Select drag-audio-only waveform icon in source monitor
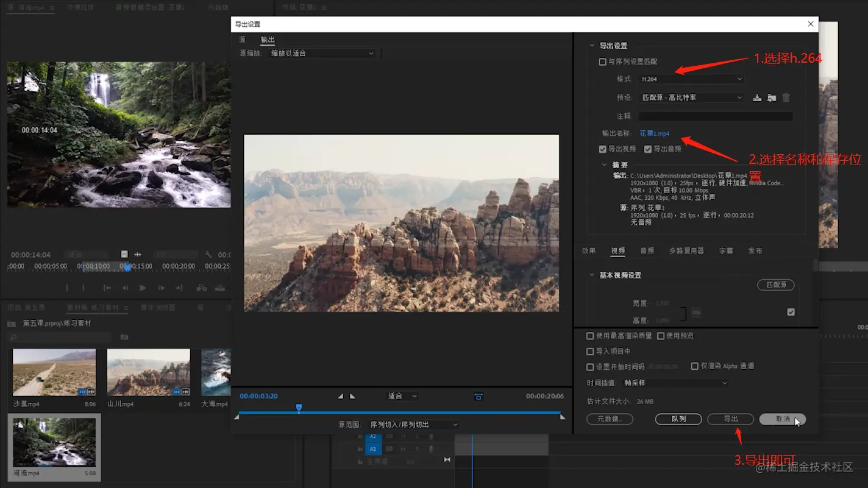868x488 pixels. point(138,254)
